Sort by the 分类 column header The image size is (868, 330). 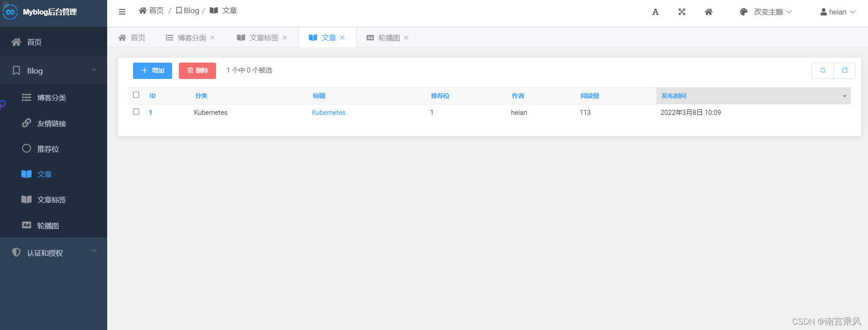(201, 96)
